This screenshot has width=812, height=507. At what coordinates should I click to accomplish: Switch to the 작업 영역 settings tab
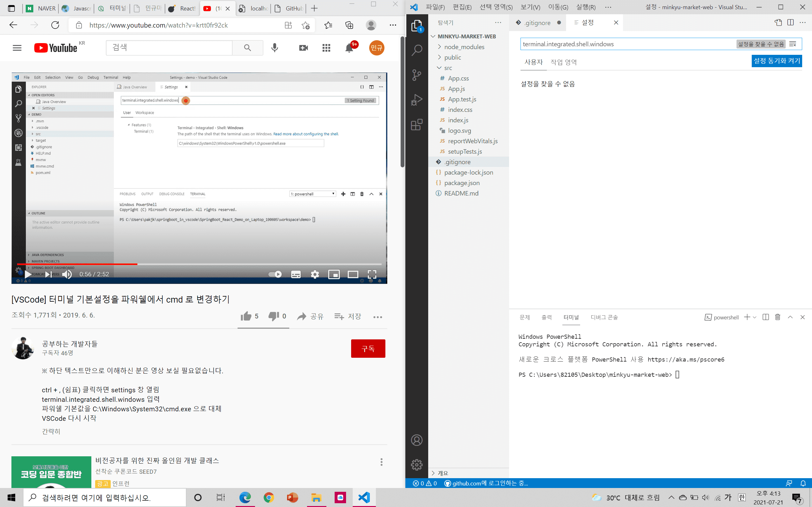563,62
